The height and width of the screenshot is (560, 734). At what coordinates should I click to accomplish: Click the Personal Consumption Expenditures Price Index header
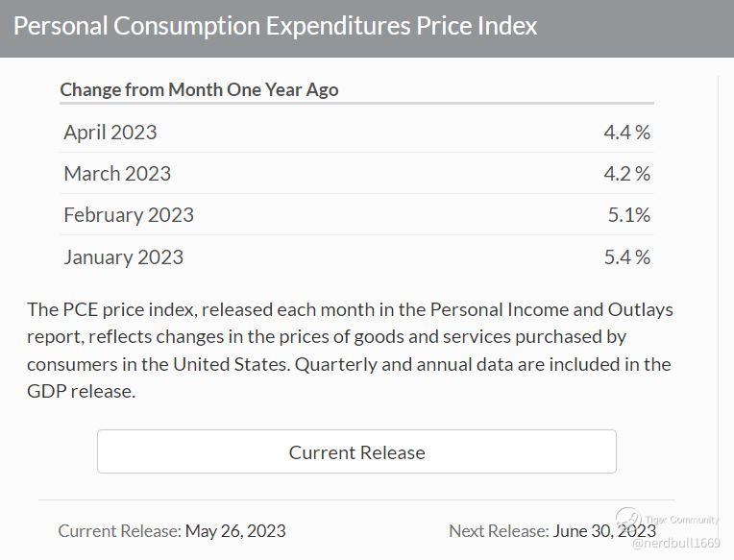(276, 26)
